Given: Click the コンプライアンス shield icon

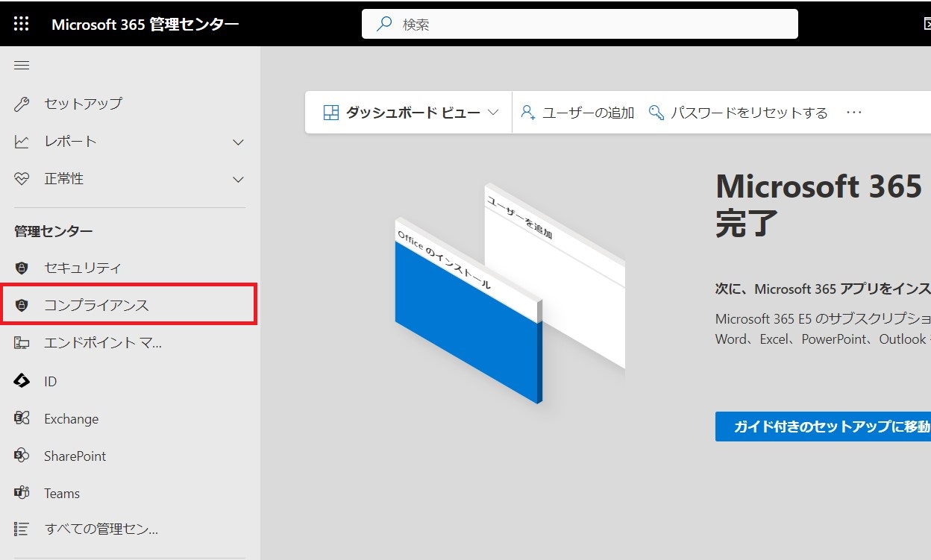Looking at the screenshot, I should tap(22, 305).
